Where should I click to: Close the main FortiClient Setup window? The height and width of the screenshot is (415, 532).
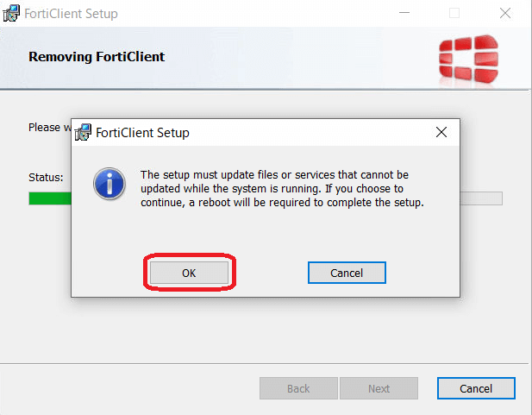pos(505,14)
